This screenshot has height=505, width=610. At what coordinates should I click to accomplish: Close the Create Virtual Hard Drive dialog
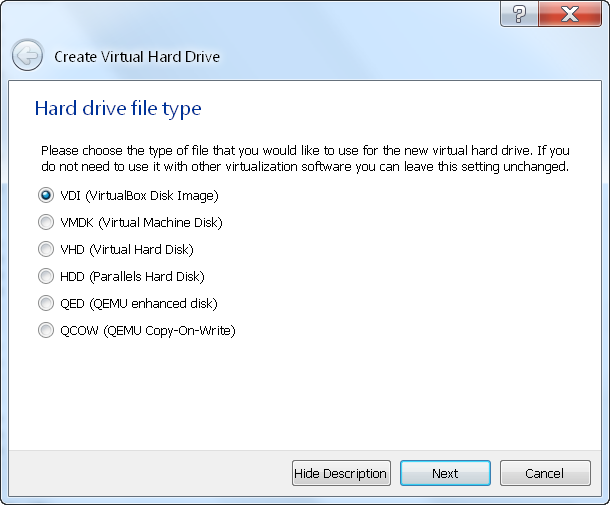tap(570, 14)
